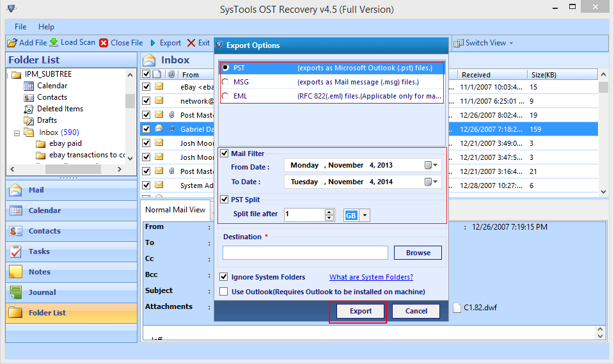Select the PST export radio button
The image size is (614, 364).
tap(225, 68)
